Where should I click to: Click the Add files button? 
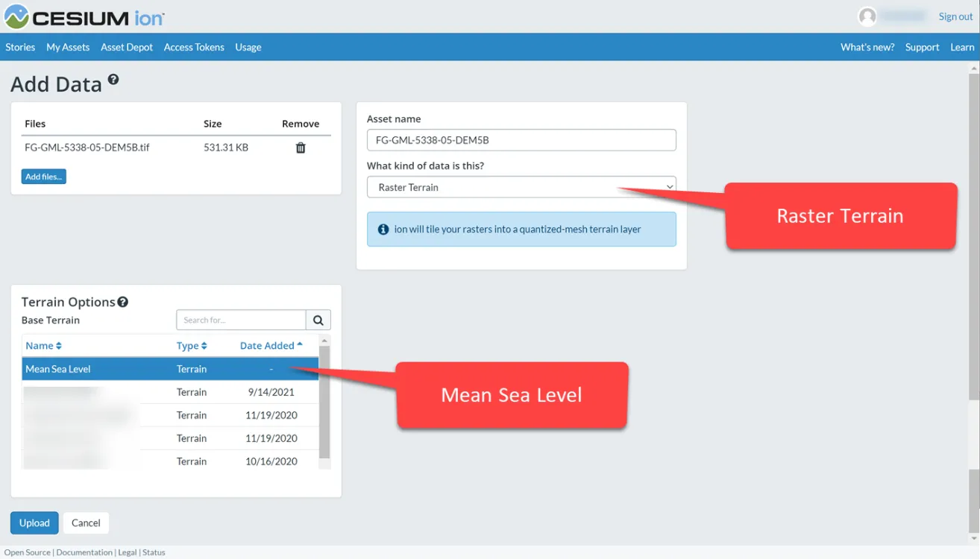43,177
